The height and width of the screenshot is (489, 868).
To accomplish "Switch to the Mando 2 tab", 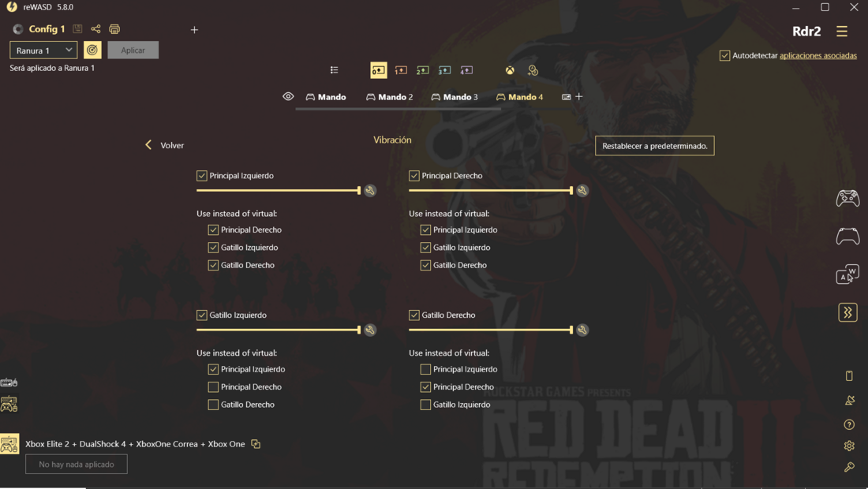I will 390,97.
